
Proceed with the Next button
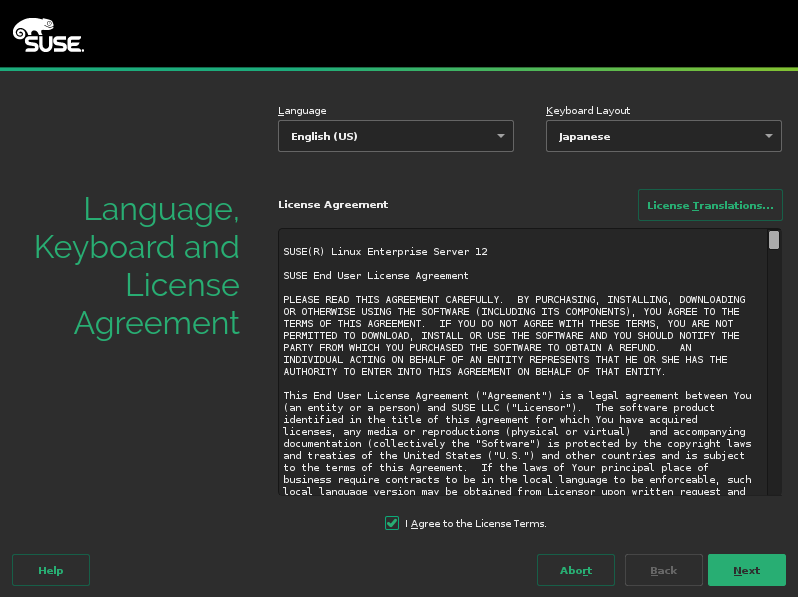pyautogui.click(x=747, y=570)
